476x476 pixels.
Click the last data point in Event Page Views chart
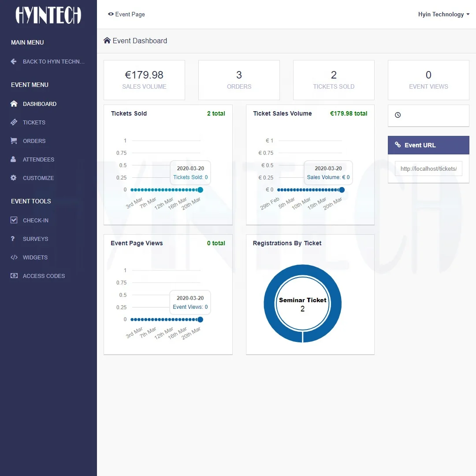coord(200,319)
